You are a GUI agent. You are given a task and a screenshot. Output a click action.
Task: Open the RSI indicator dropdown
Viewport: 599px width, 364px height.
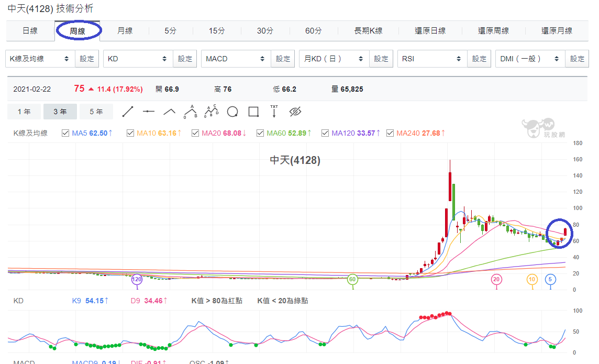click(x=432, y=59)
